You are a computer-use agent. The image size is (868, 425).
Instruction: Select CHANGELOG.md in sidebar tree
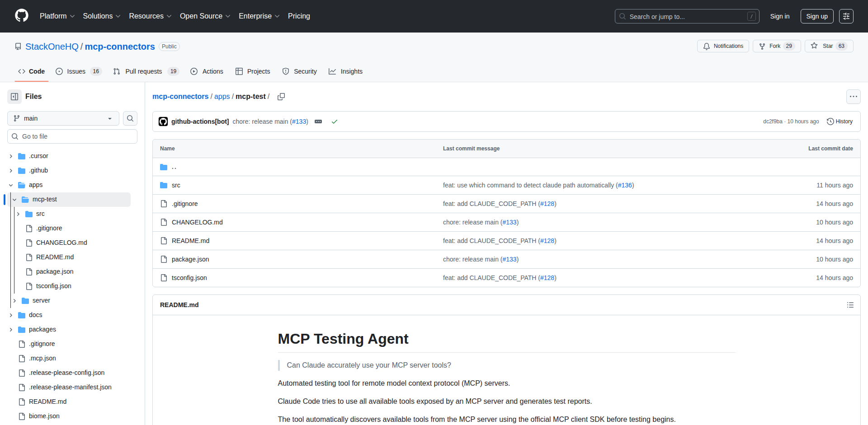click(61, 243)
